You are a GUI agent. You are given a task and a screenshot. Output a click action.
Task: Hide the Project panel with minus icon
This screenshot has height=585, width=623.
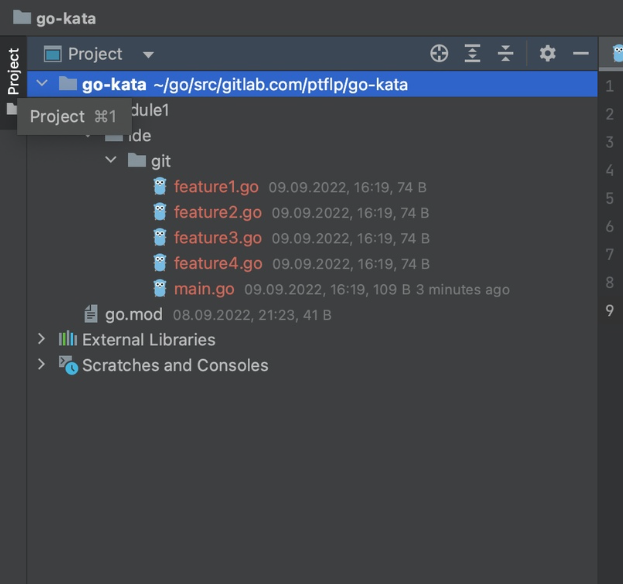tap(580, 54)
